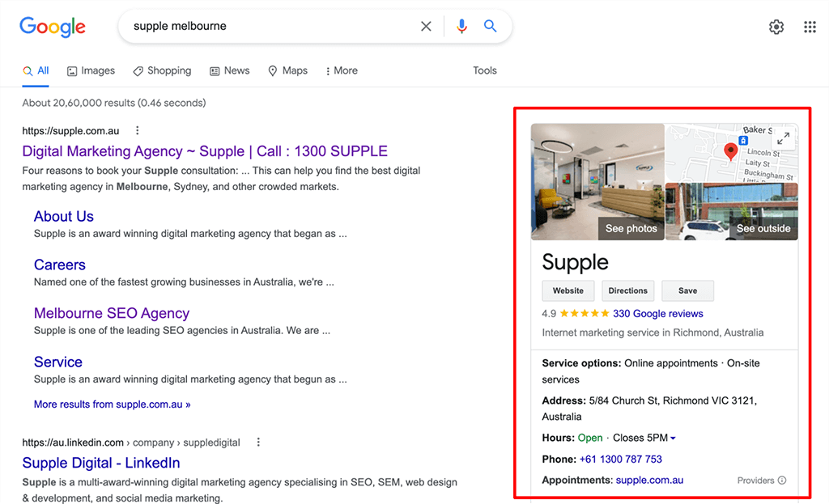Open the Melbourne SEO Agency sitelink
829x504 pixels.
112,314
